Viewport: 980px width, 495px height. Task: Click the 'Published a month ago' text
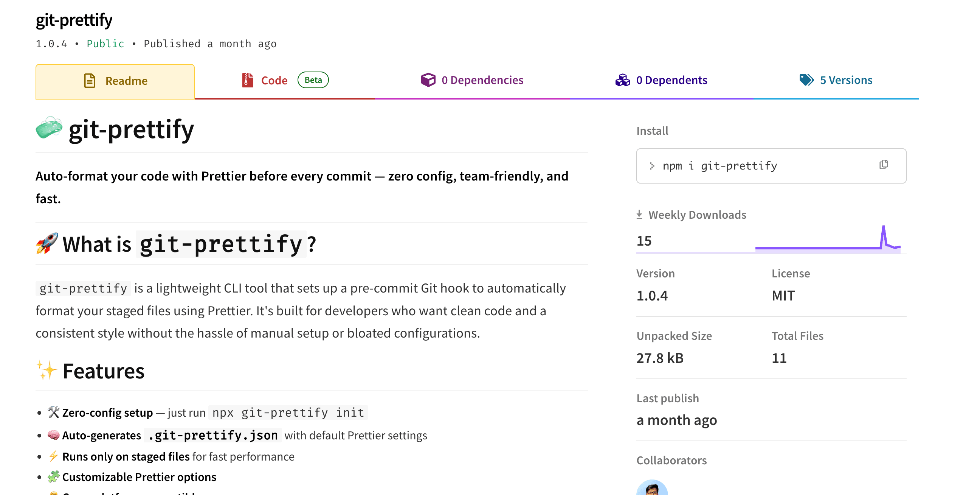(x=210, y=44)
